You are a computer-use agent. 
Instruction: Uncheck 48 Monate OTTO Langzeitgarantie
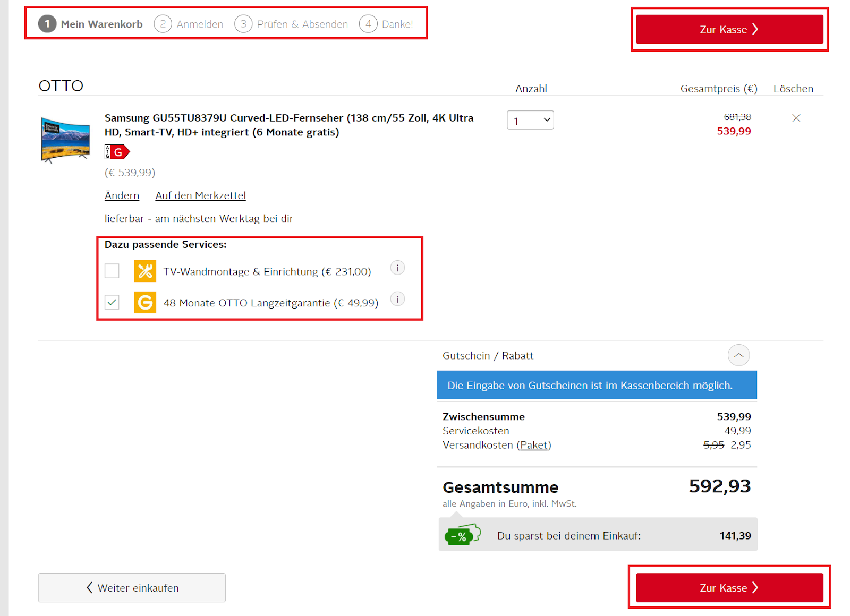coord(112,302)
